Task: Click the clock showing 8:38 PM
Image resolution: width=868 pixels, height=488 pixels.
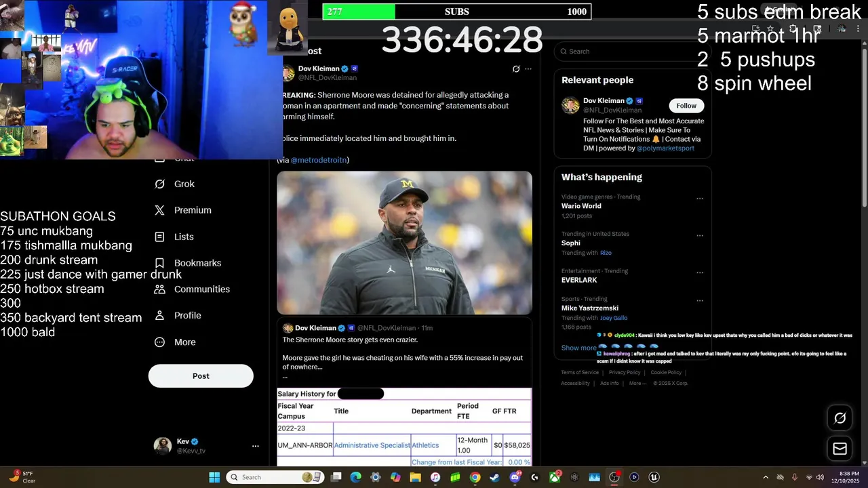Action: coord(849,473)
